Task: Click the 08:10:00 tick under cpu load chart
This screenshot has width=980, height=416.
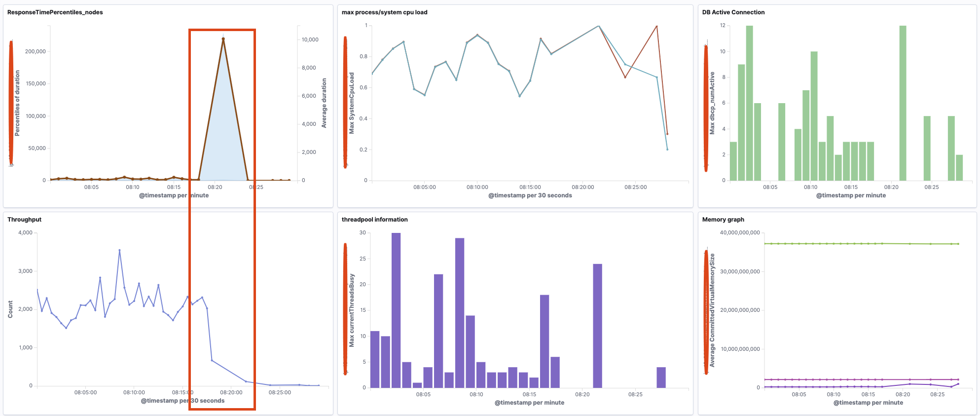Action: pyautogui.click(x=477, y=187)
